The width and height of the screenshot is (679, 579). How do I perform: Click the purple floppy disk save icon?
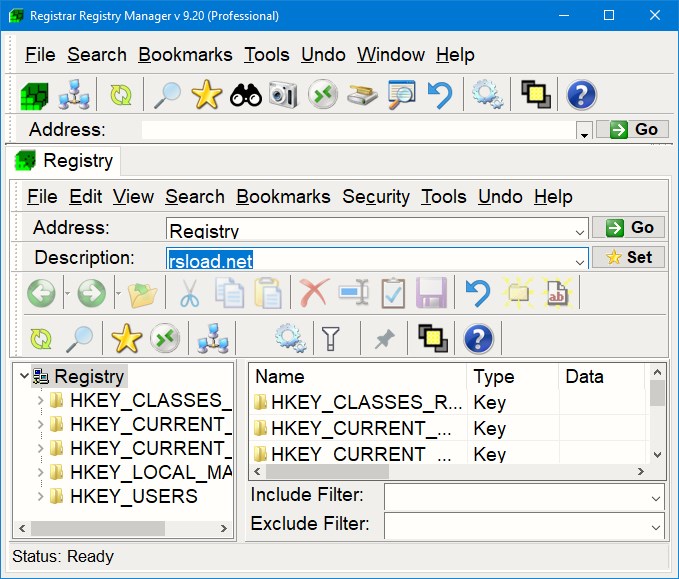(x=431, y=293)
